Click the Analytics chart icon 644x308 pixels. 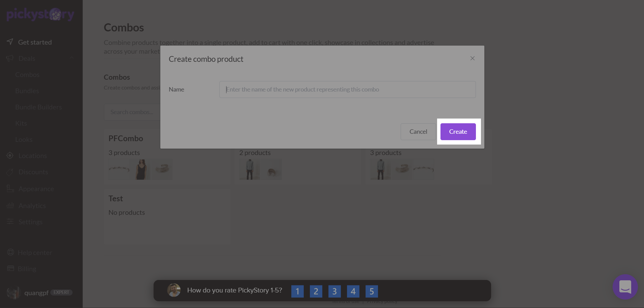point(10,205)
